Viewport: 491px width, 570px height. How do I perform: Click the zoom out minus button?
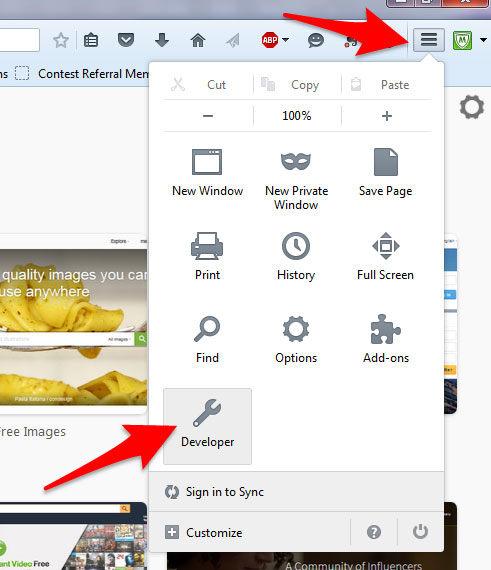coord(208,116)
